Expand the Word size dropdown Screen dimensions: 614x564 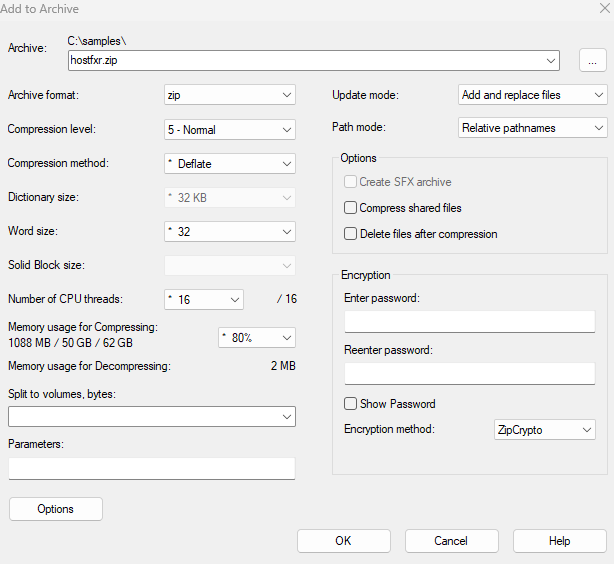[229, 231]
